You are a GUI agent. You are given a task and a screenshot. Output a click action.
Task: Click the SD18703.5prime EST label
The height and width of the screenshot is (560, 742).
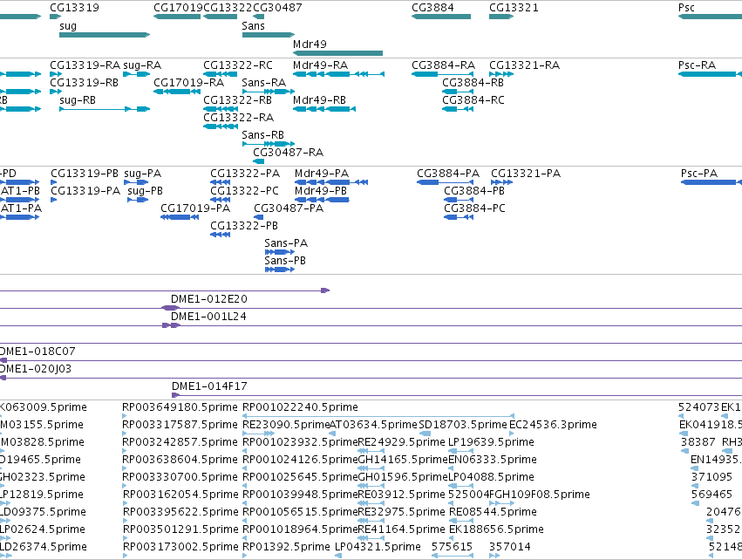463,425
